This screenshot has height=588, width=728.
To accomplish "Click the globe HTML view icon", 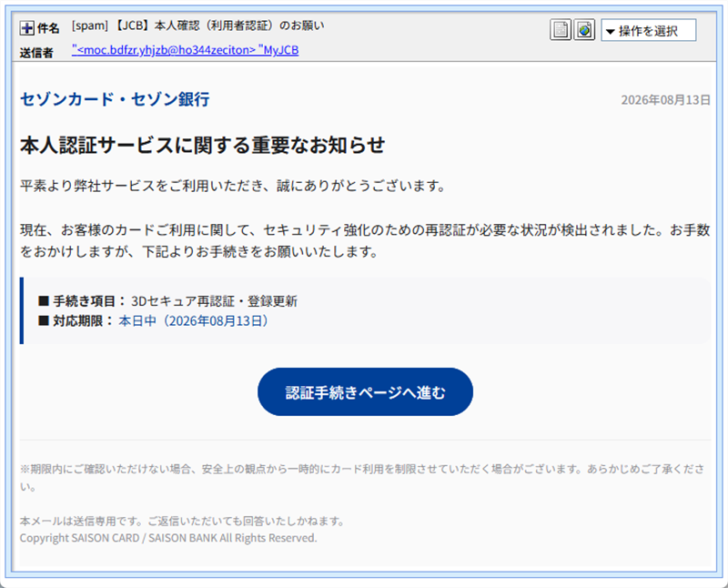I will pyautogui.click(x=584, y=30).
